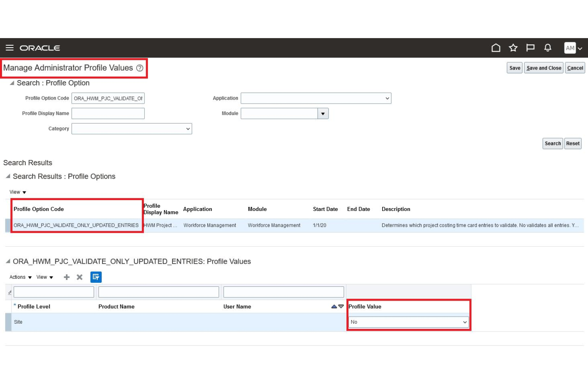This screenshot has width=588, height=392.
Task: Click the 1/1/20 start date cell
Action: pyautogui.click(x=319, y=225)
